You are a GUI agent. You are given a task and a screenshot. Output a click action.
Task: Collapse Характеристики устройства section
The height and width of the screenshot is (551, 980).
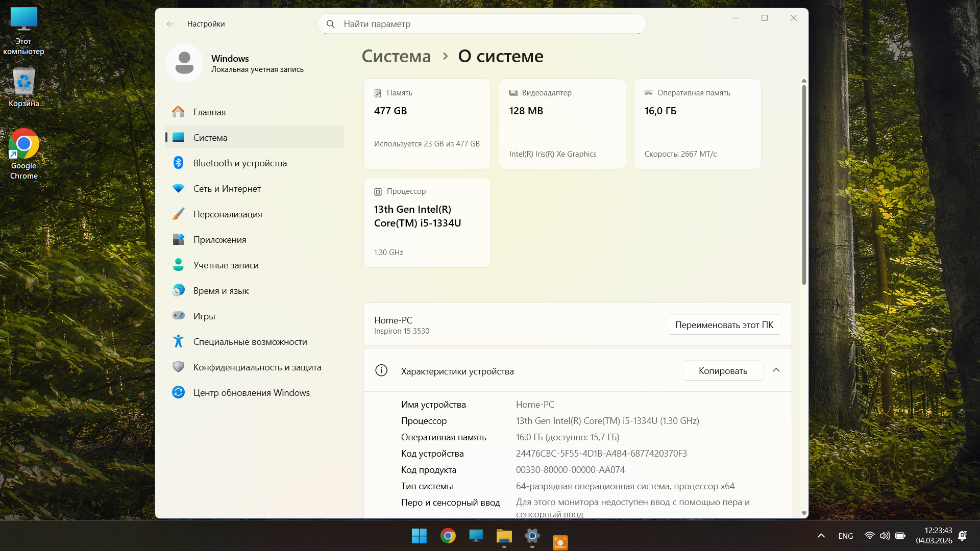[x=776, y=370]
